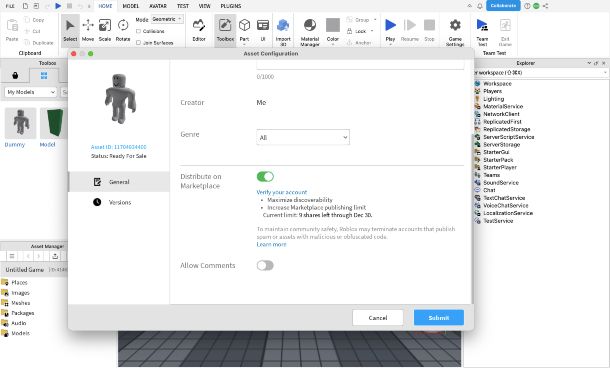This screenshot has width=610, height=381.
Task: Open Material Manager
Action: pyautogui.click(x=310, y=32)
